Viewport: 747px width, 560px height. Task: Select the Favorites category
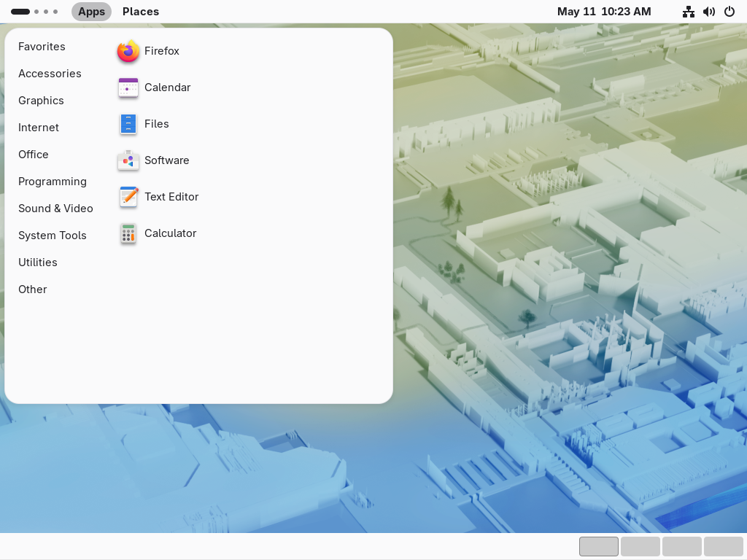click(x=42, y=47)
